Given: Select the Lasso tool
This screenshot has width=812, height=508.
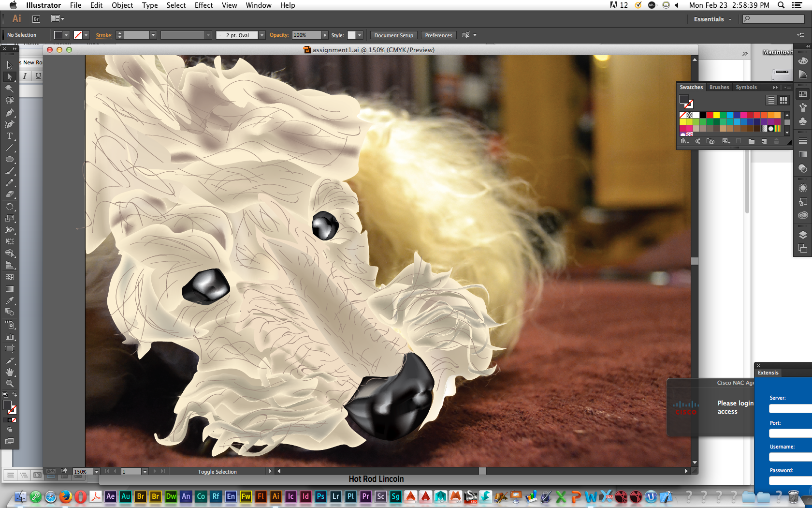Looking at the screenshot, I should coord(9,100).
